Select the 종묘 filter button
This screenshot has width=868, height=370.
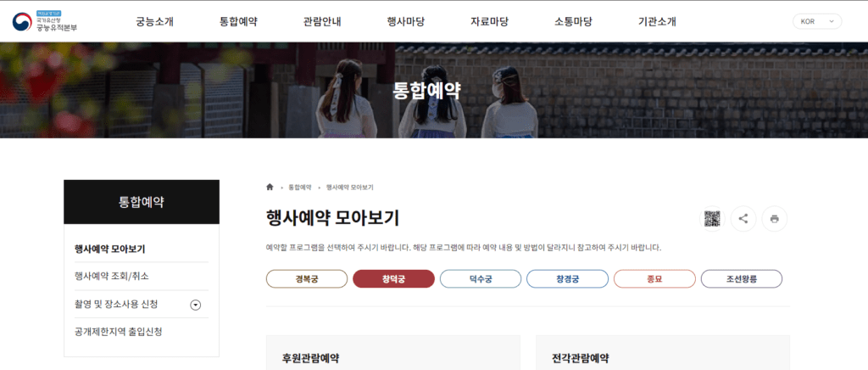pos(654,278)
